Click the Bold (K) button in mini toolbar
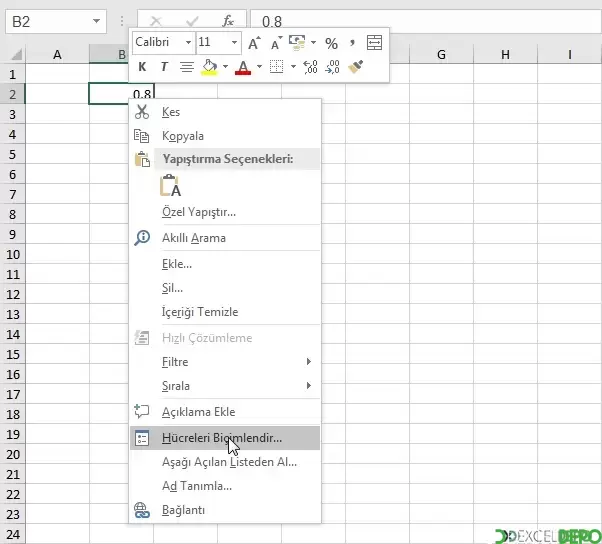The height and width of the screenshot is (544, 602). point(142,67)
